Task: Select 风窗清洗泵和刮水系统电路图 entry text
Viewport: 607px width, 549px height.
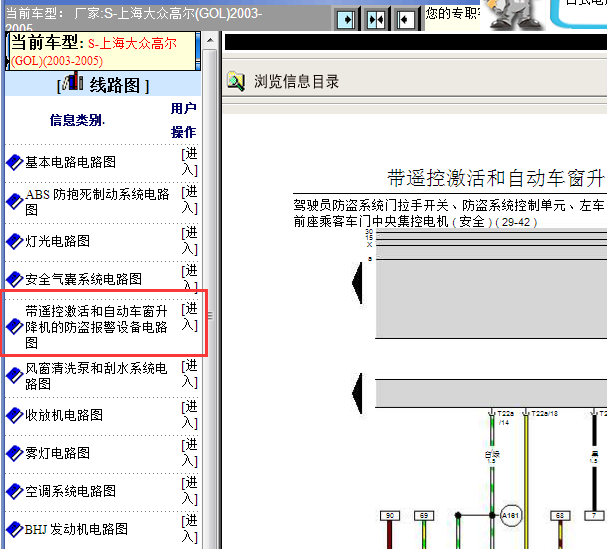Action: (96, 376)
